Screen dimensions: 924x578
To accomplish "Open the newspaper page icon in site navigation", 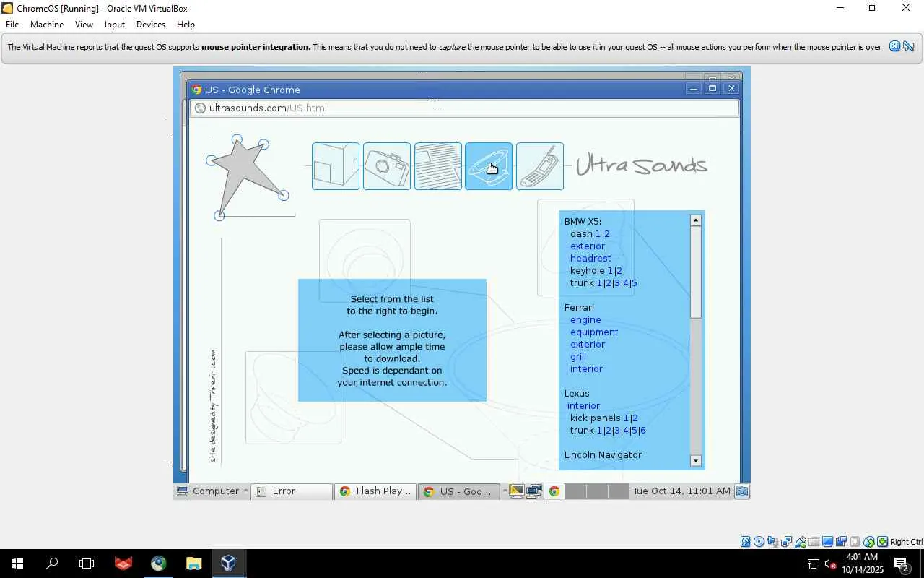I will (x=438, y=166).
